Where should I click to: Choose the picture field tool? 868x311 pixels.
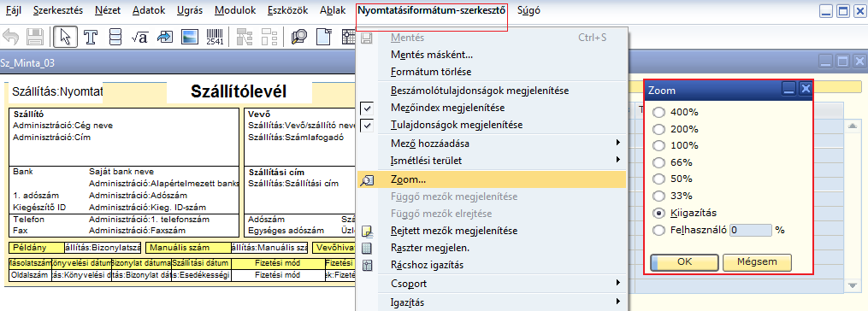[191, 38]
